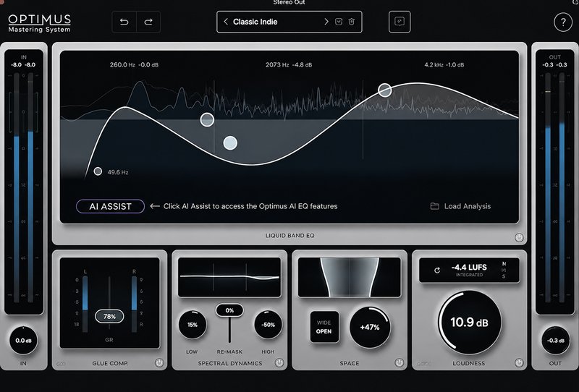This screenshot has height=392, width=579.
Task: Save the current preset
Action: [x=339, y=22]
